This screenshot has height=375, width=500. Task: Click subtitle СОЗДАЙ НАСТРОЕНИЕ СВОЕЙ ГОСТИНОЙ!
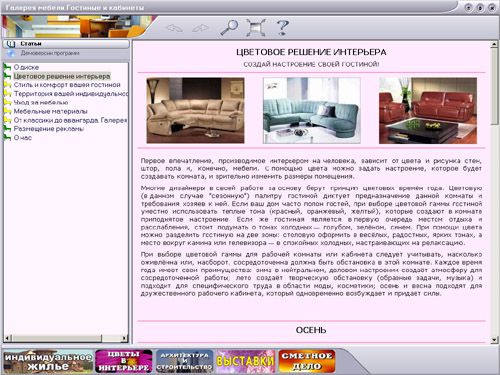(x=311, y=64)
